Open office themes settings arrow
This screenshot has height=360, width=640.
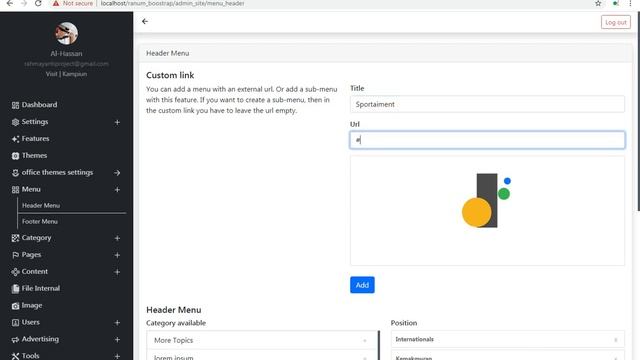click(x=117, y=173)
